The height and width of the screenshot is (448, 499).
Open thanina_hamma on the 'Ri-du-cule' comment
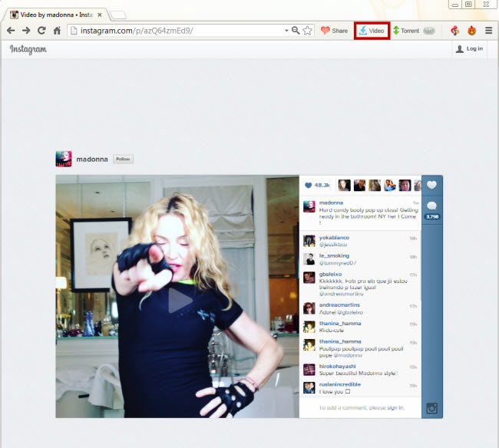click(x=340, y=324)
